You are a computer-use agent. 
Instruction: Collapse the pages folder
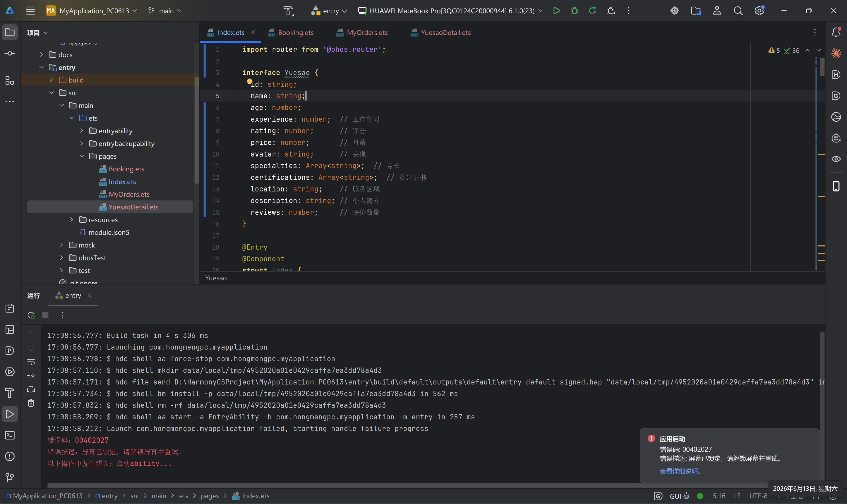pos(82,156)
